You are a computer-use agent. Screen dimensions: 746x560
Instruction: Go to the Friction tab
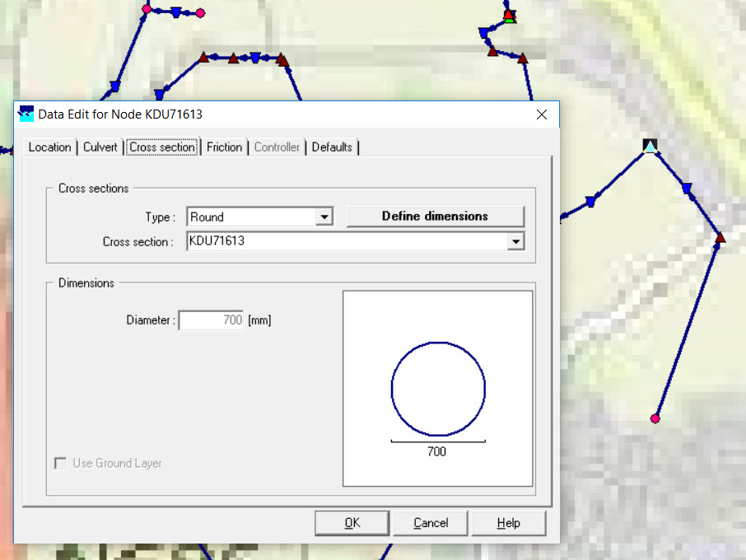[x=224, y=147]
